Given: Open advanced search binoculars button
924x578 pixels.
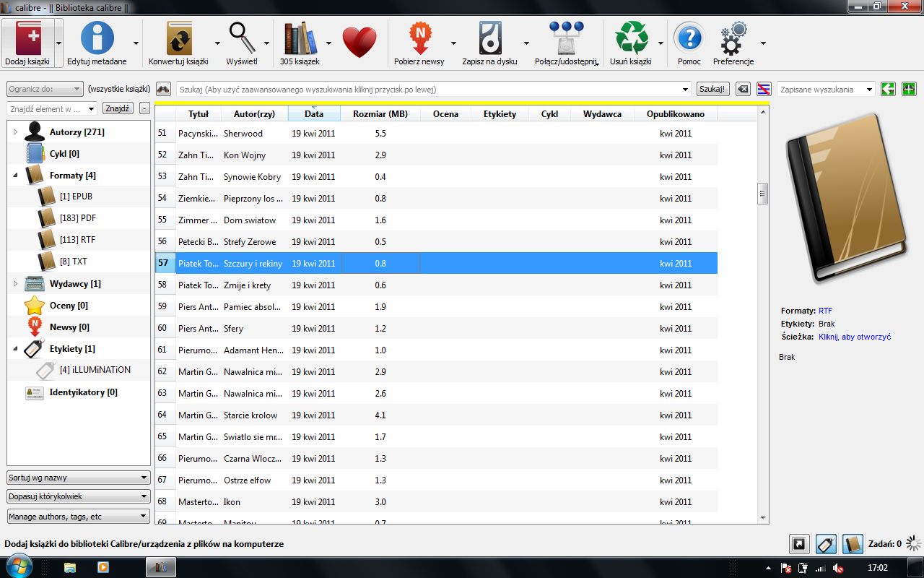Looking at the screenshot, I should point(163,89).
